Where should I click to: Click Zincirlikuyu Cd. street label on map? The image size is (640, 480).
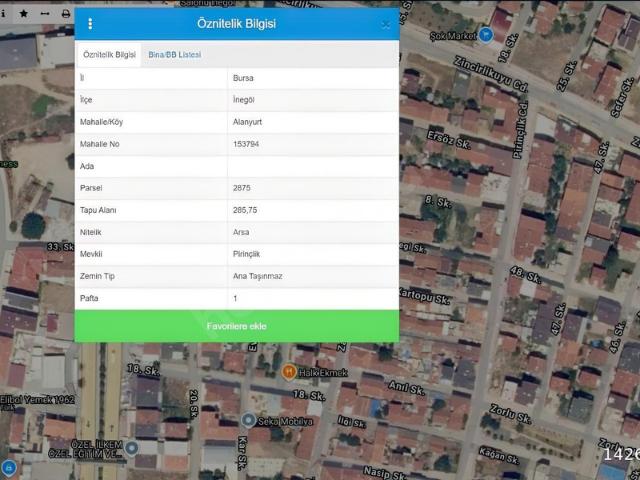pyautogui.click(x=491, y=74)
